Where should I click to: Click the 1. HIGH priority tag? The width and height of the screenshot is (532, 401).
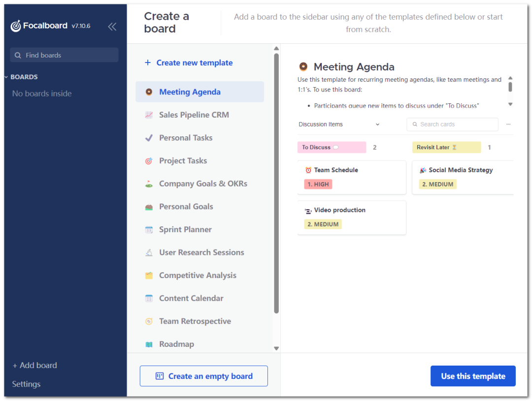click(318, 184)
